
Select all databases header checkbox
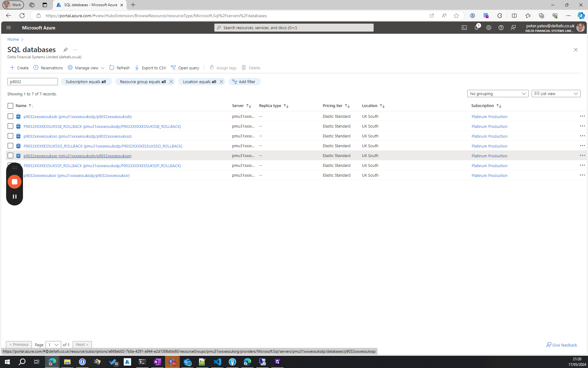(x=10, y=106)
